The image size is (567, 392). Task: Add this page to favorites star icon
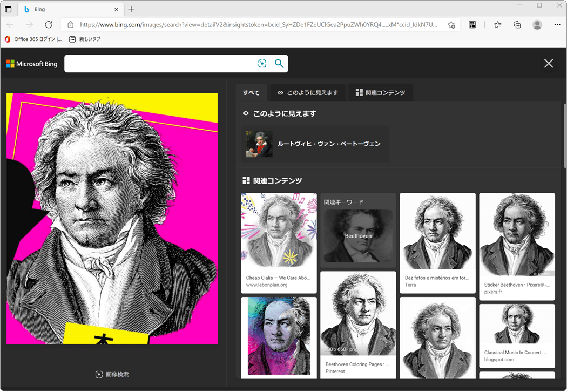451,25
